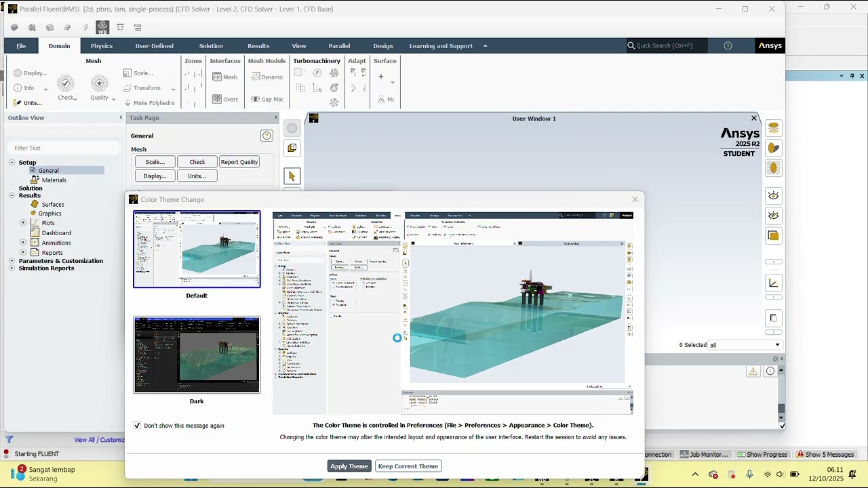Switch to the Solution ribbon tab
Screen dimensions: 868x488
[211, 46]
